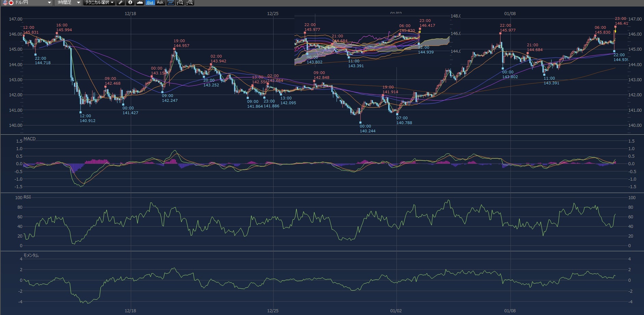The height and width of the screenshot is (315, 644).
Task: Click the vertical zoom in magnifier
Action: point(189,2)
